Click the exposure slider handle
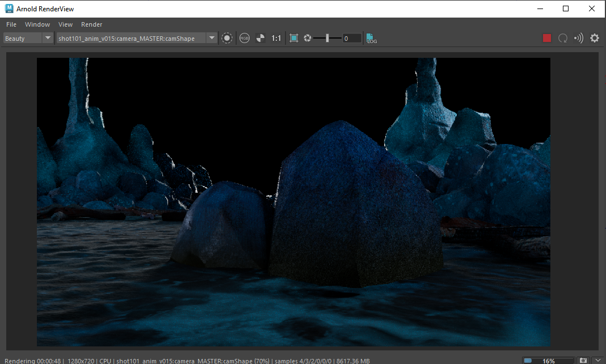This screenshot has height=364, width=606. pos(327,38)
